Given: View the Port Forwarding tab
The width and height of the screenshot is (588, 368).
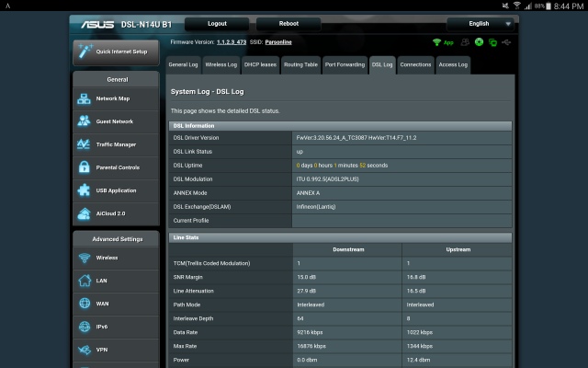Looking at the screenshot, I should (345, 64).
